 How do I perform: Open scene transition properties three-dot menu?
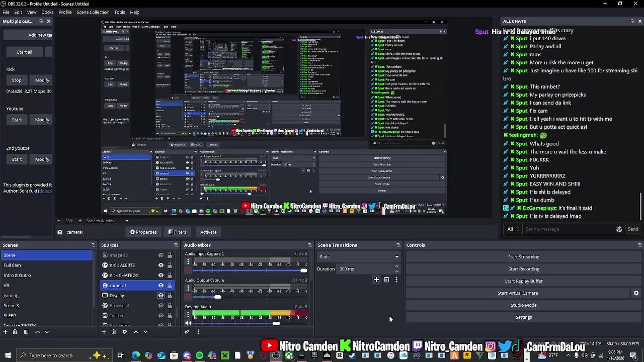396,280
